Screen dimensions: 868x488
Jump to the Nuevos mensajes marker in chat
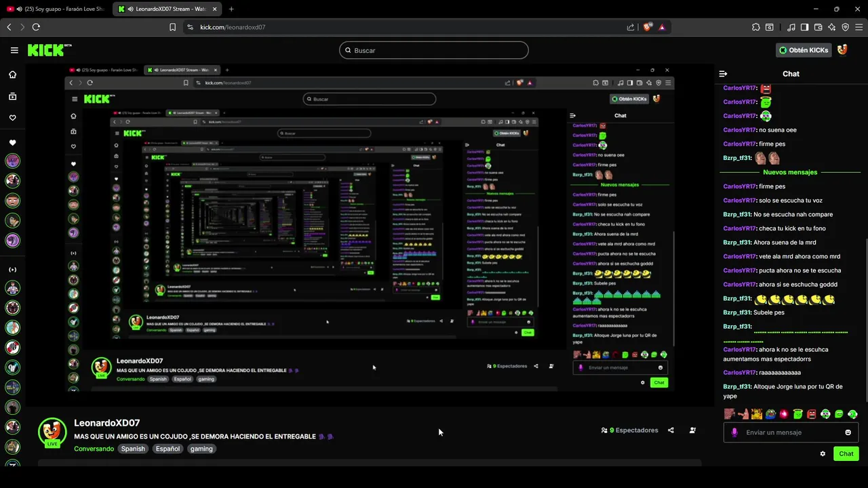click(x=790, y=172)
